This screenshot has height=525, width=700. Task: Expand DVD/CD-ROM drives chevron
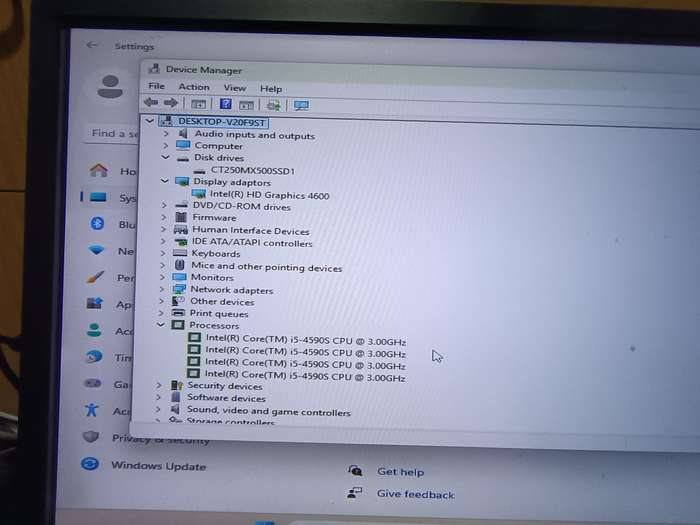point(164,205)
